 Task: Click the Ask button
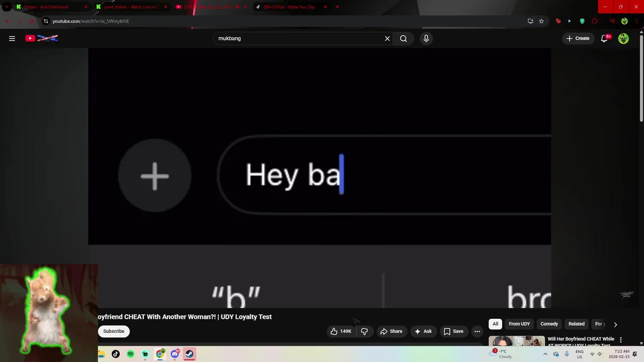pyautogui.click(x=423, y=331)
